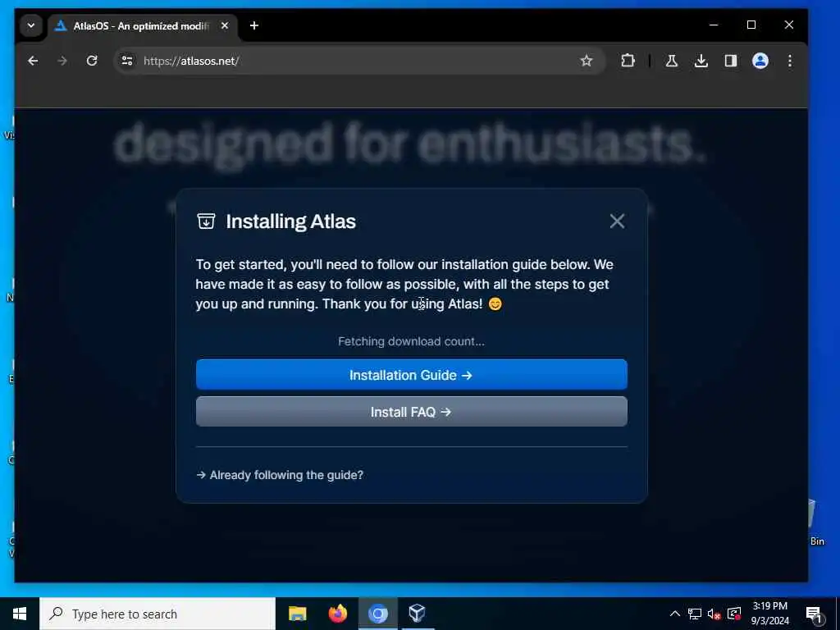Click the muted volume tray icon
This screenshot has height=630, width=840.
pyautogui.click(x=714, y=614)
